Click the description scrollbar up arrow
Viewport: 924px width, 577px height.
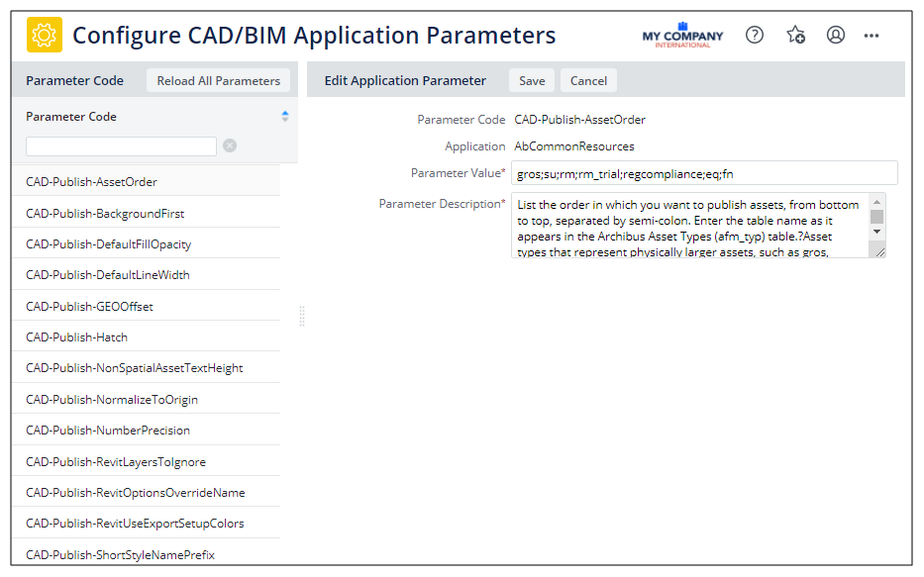pos(876,202)
